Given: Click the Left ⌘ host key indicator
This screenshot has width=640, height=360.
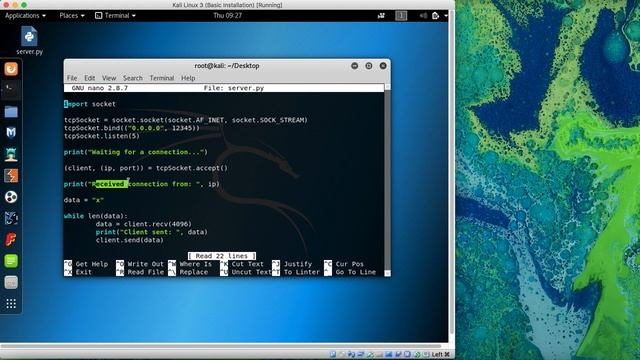Looking at the screenshot, I should [440, 354].
